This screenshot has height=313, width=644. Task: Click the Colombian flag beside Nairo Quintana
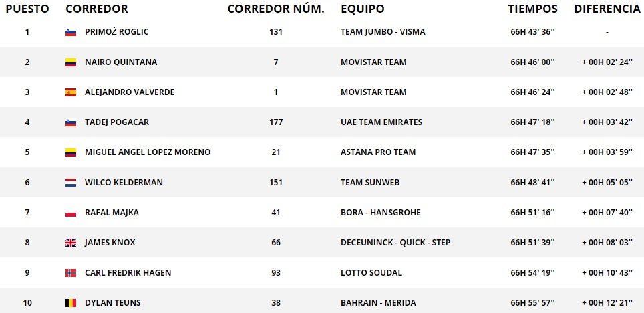71,62
